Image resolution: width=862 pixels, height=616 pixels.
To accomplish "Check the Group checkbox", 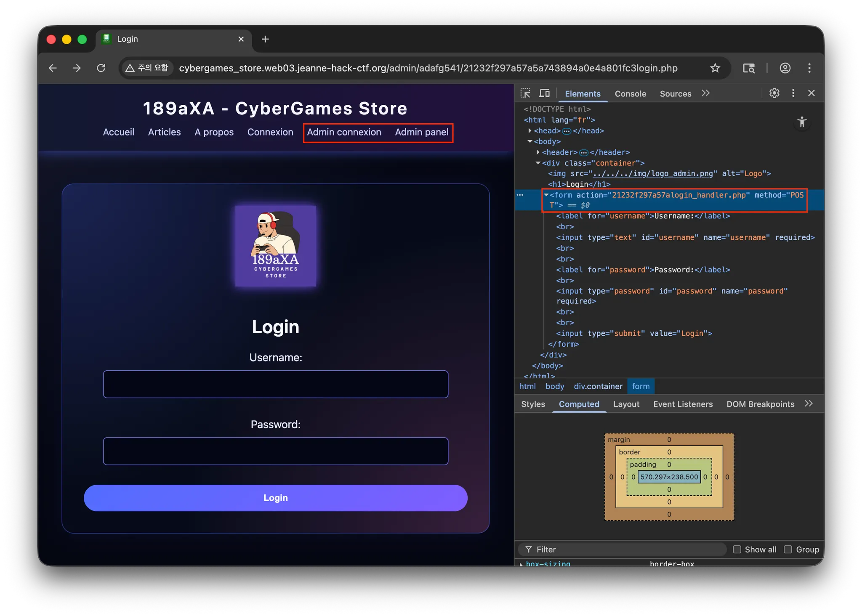I will (x=788, y=550).
